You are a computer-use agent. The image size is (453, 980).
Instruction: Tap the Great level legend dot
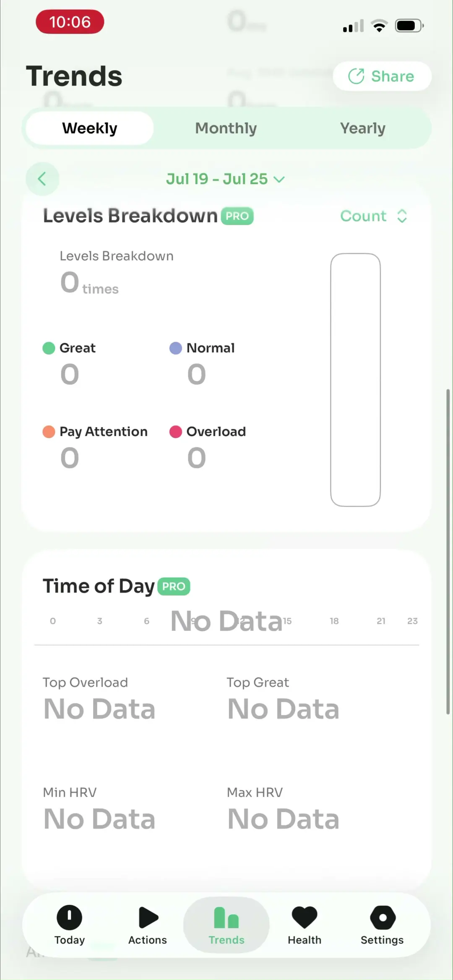49,348
